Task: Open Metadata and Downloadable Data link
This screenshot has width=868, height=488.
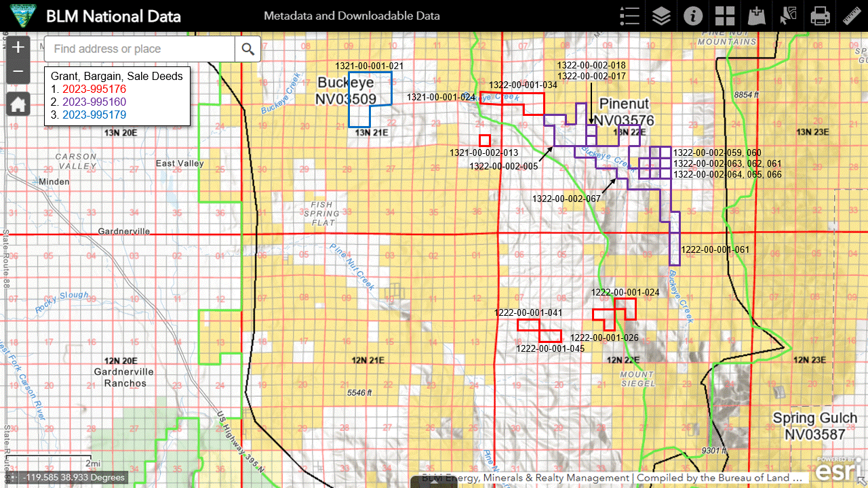Action: [351, 16]
